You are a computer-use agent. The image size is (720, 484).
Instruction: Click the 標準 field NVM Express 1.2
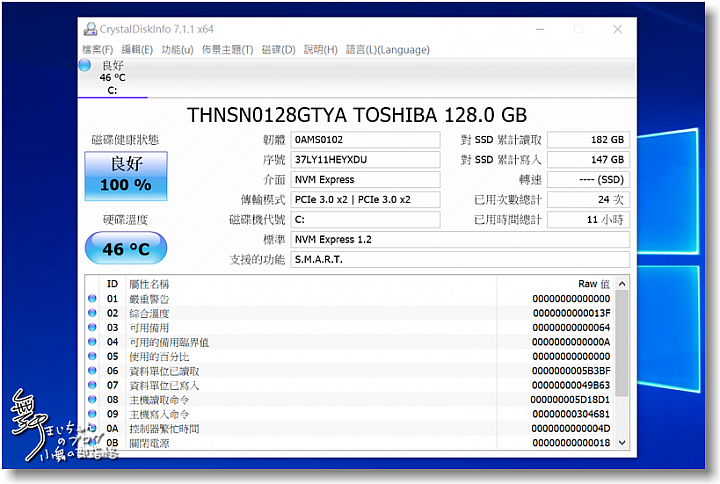click(460, 240)
